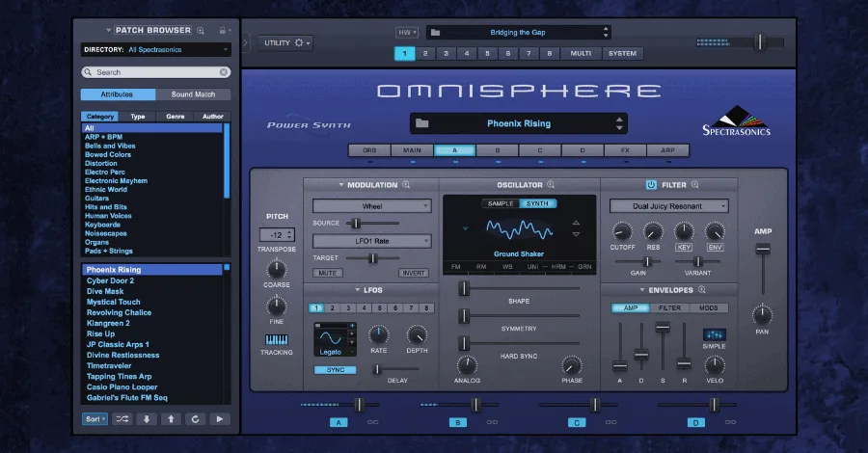Open the Dual Juicy Resonant filter dropdown

point(668,206)
